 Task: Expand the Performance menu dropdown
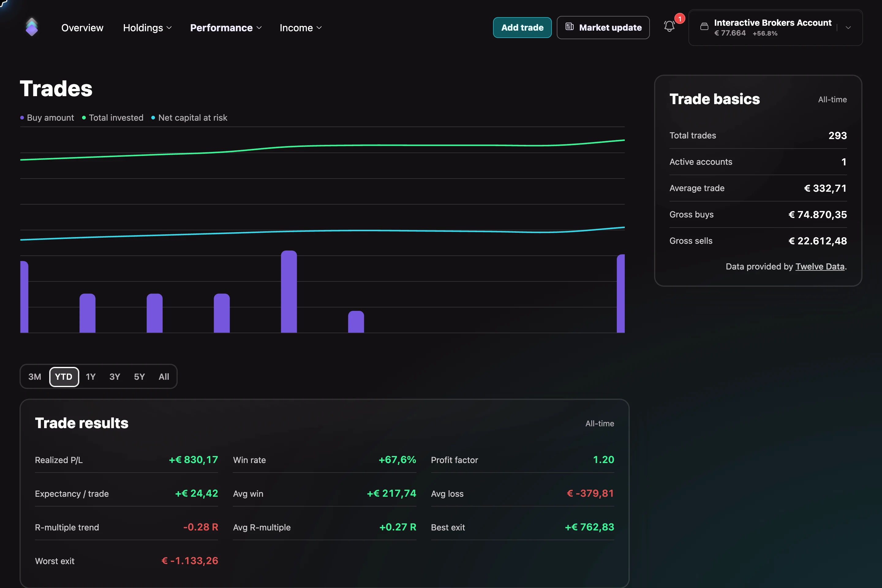(x=226, y=28)
